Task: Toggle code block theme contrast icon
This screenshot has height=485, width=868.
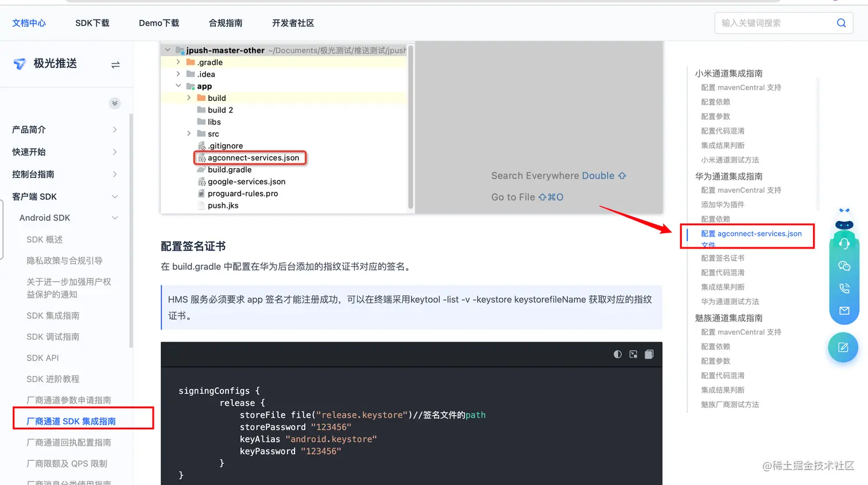Action: [618, 354]
